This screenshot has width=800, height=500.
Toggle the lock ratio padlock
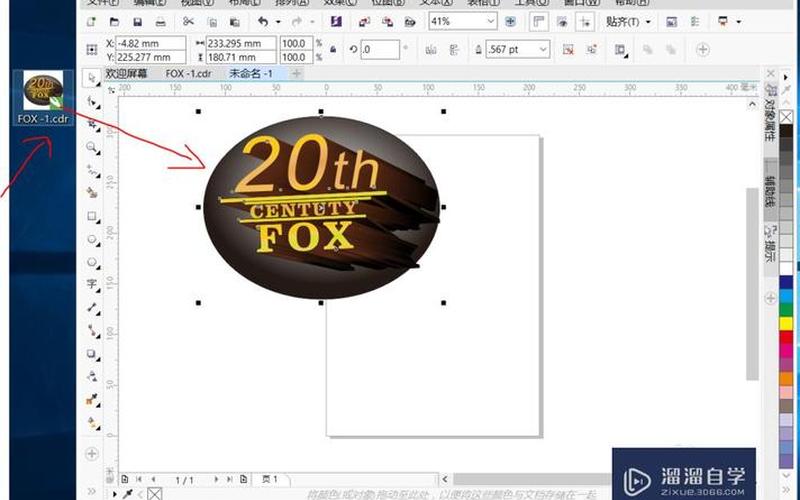click(x=332, y=49)
